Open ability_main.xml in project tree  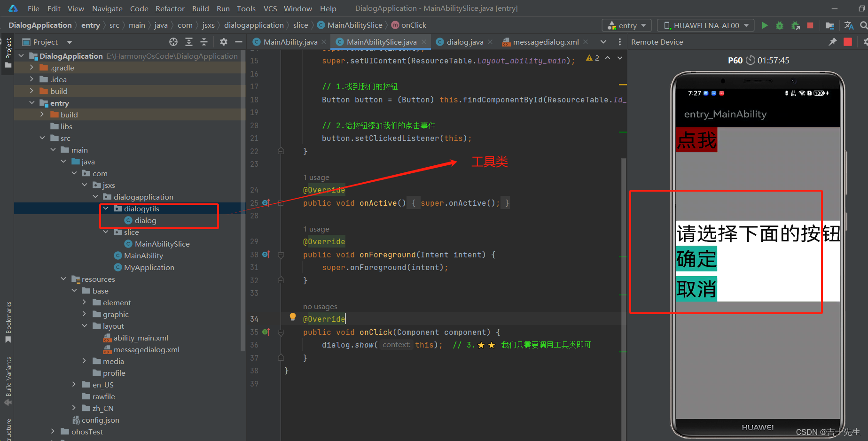click(141, 338)
